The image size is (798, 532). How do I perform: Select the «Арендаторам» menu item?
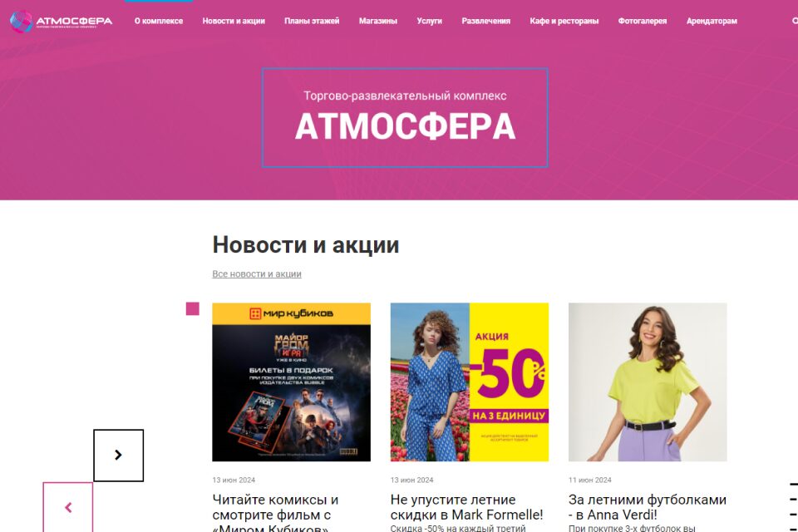[x=712, y=21]
